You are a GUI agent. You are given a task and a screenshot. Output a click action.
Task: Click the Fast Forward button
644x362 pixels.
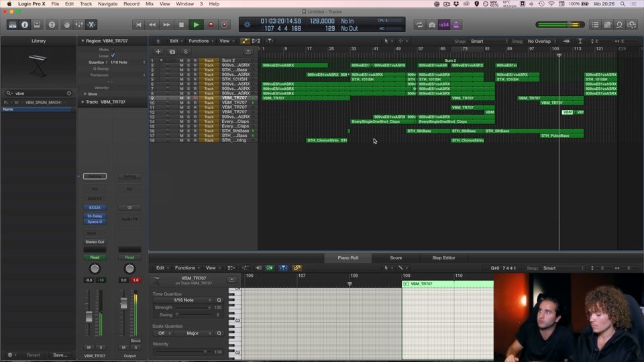[x=166, y=25]
